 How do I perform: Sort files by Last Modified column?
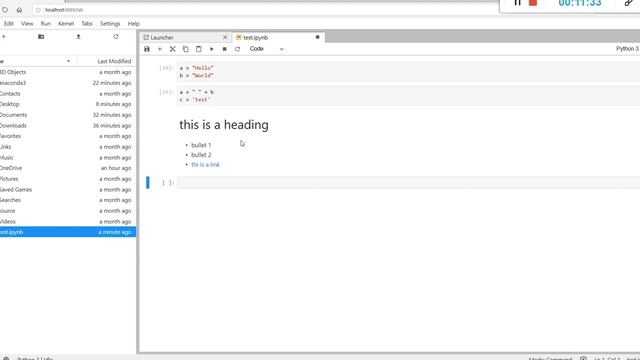(114, 61)
